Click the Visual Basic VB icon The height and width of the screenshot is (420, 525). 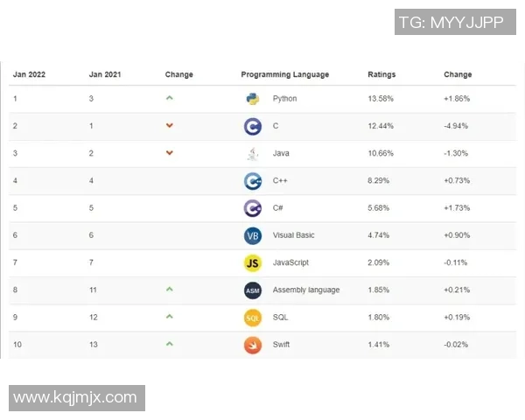[x=253, y=235]
